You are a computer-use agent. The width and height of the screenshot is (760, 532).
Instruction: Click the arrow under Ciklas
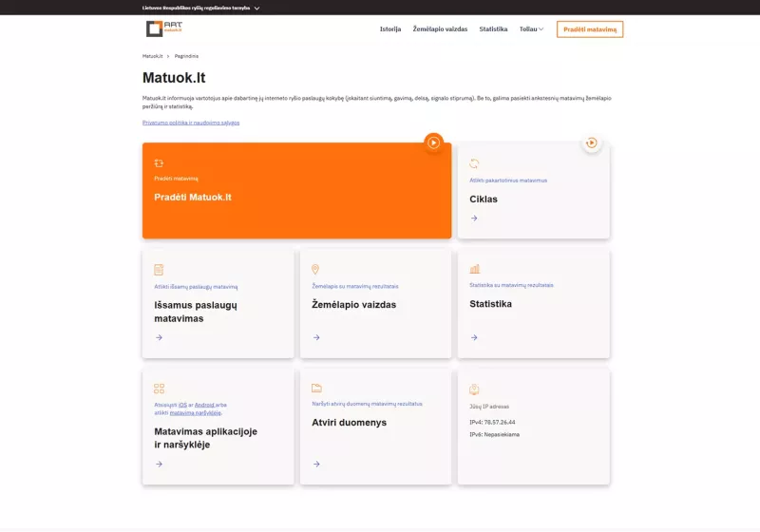(474, 218)
